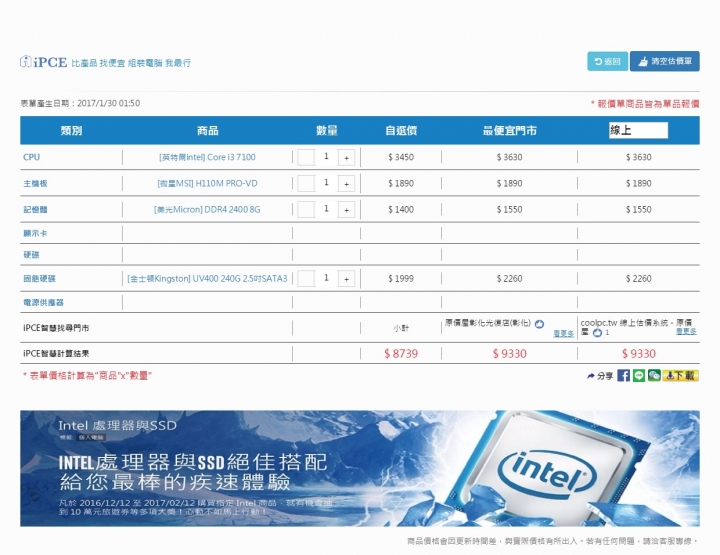Click the iPCE logo
Viewport: 720px width, 555px height.
44,62
